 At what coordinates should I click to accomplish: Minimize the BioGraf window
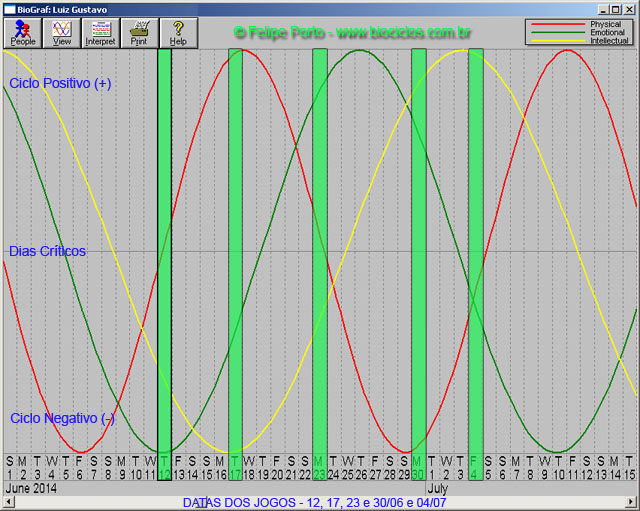pos(602,8)
